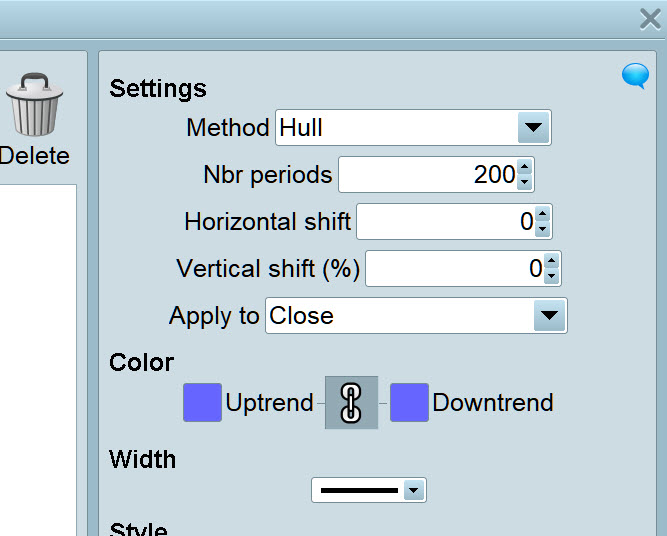Decrease Horizontal shift with down arrow
Viewport: 667px width, 536px height.
pyautogui.click(x=542, y=229)
